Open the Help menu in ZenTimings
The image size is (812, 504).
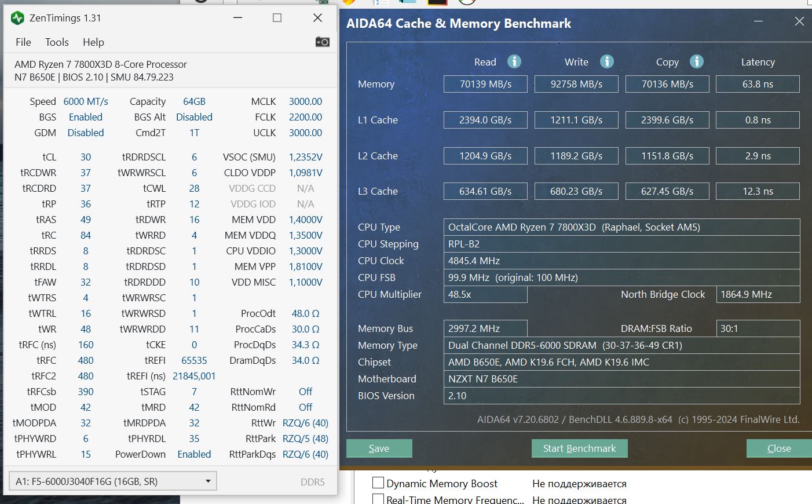[93, 42]
